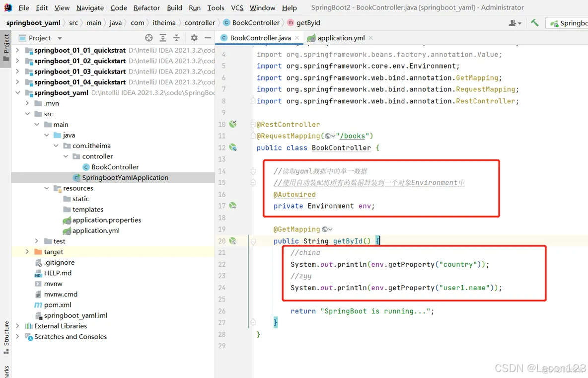Click the Expand All icon in Project panel
The width and height of the screenshot is (588, 378).
click(163, 38)
